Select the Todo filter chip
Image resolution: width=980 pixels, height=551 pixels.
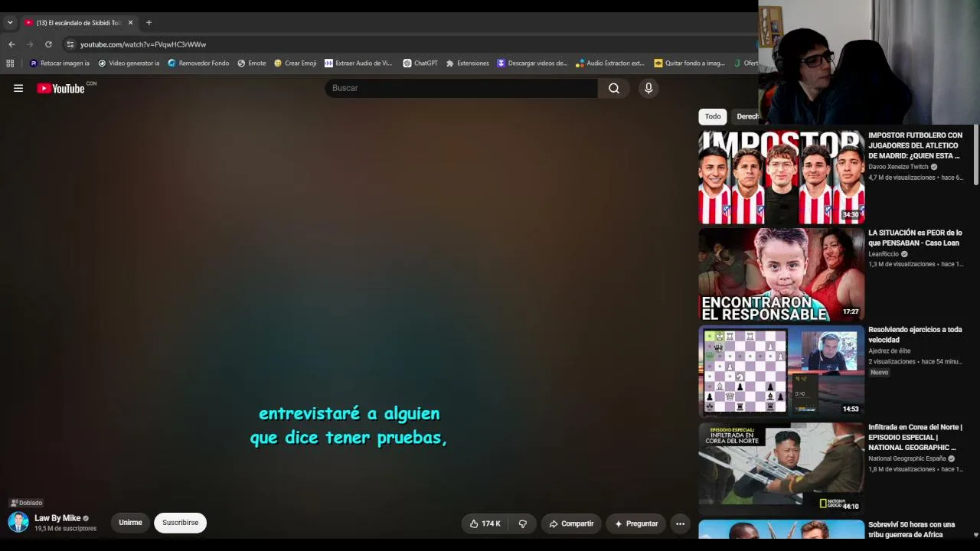(x=713, y=116)
